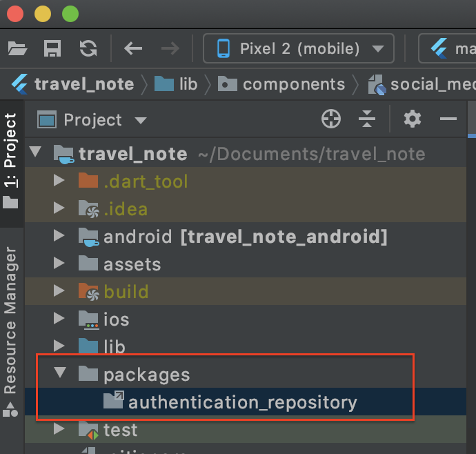This screenshot has width=476, height=454.
Task: Collapse the packages folder arrow
Action: point(60,373)
